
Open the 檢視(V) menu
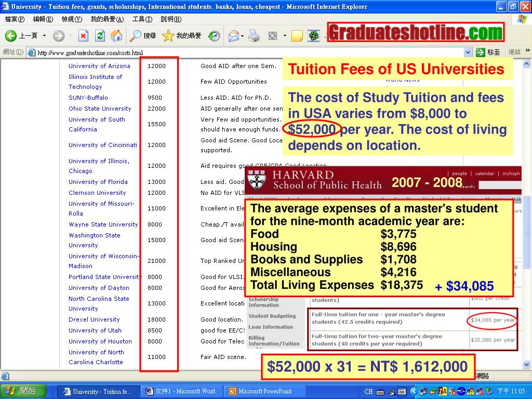[72, 19]
